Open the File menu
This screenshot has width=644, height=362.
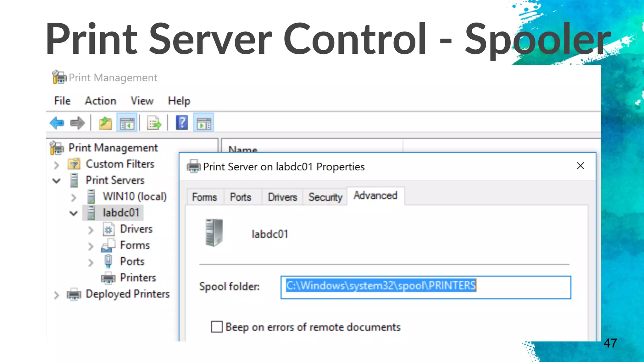click(62, 101)
